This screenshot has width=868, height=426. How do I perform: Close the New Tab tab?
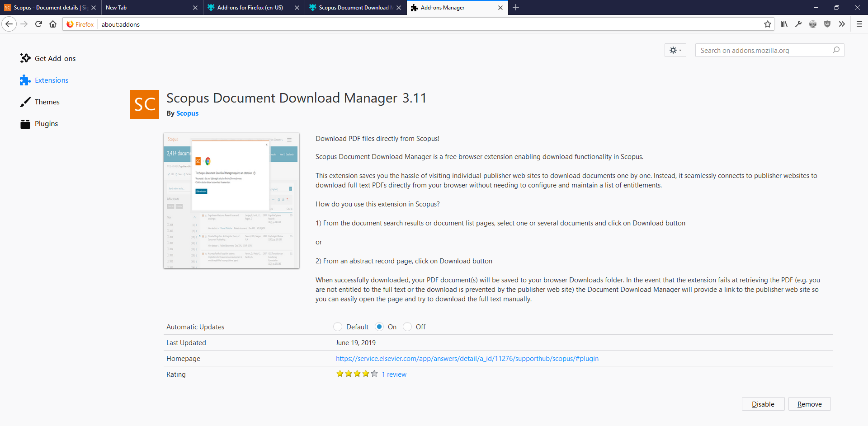(195, 8)
